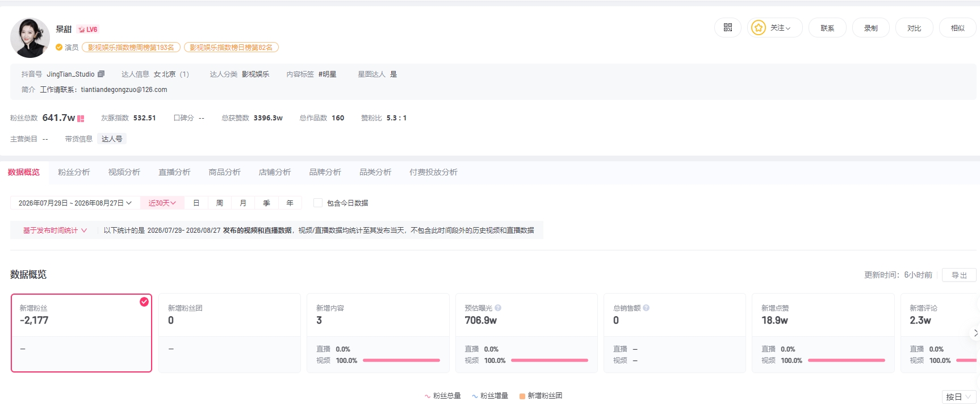Viewport: 980px width, 406px height.
Task: Click the 总作品数 value 160
Action: coord(338,118)
